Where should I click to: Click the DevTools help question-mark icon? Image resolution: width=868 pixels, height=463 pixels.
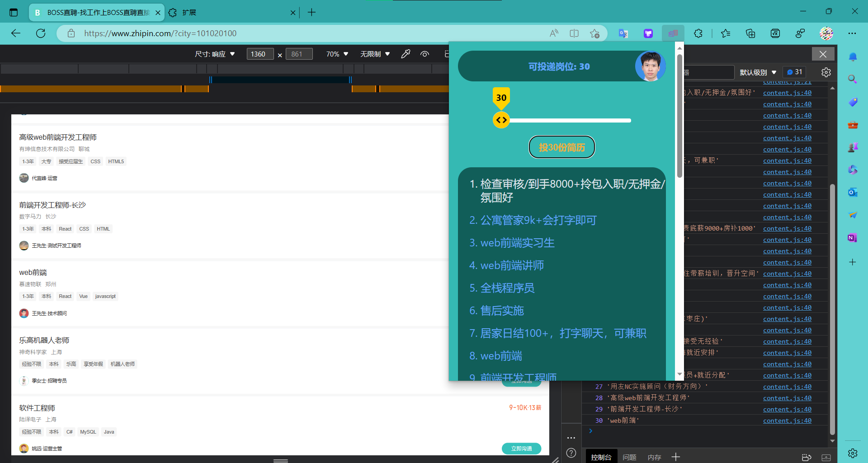pyautogui.click(x=571, y=453)
